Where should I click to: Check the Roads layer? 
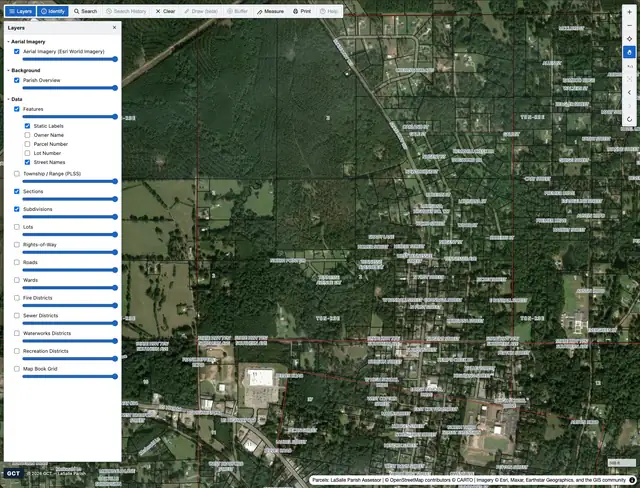tap(17, 262)
